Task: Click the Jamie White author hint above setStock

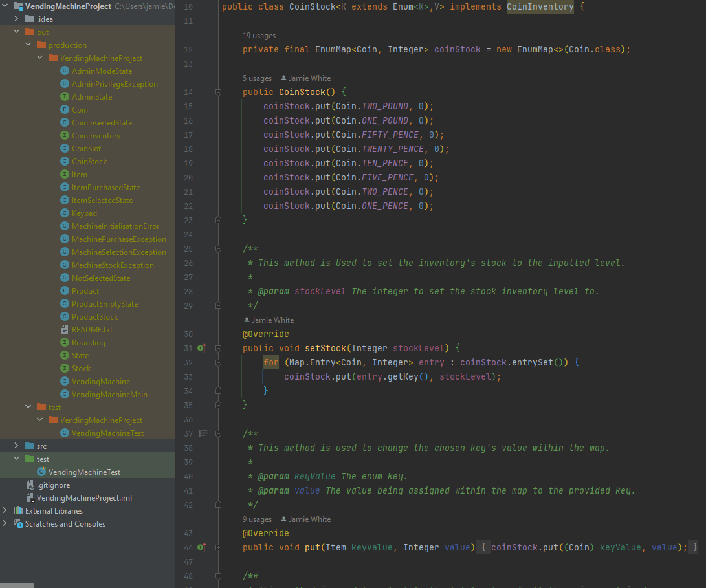Action: click(x=269, y=320)
